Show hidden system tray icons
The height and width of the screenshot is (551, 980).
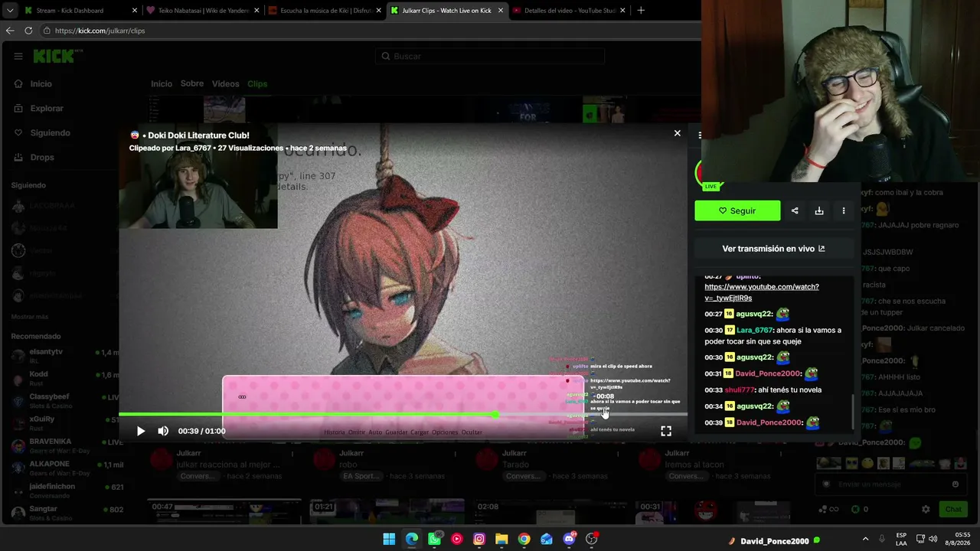click(866, 540)
